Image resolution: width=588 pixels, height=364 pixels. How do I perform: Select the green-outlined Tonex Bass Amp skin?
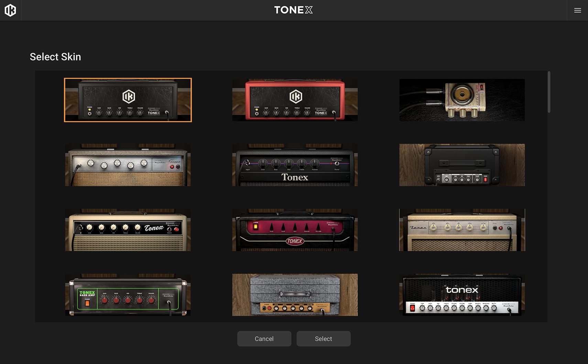128,295
